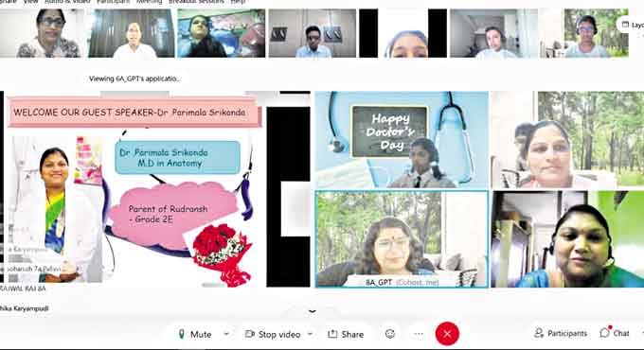Click the Share content button
The image size is (644, 350).
click(346, 334)
